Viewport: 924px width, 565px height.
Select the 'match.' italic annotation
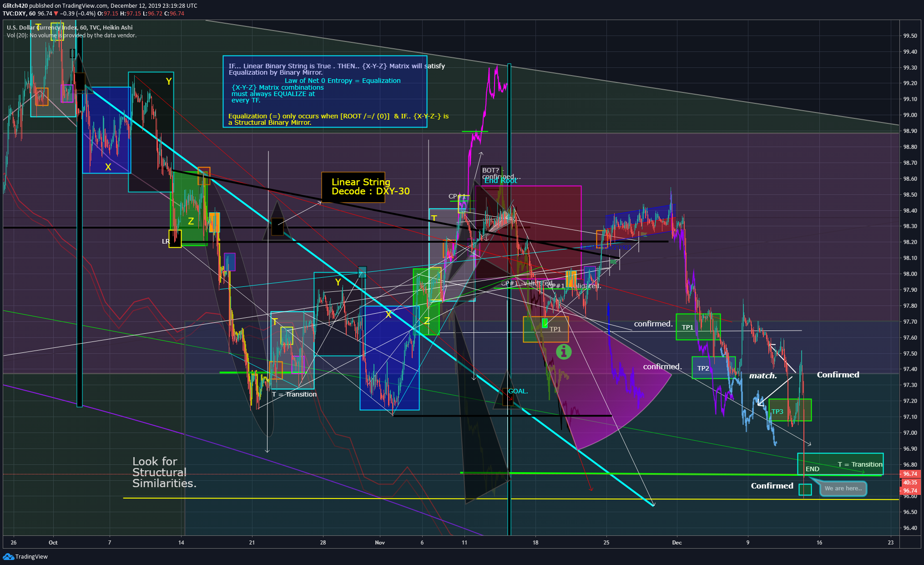pyautogui.click(x=763, y=376)
